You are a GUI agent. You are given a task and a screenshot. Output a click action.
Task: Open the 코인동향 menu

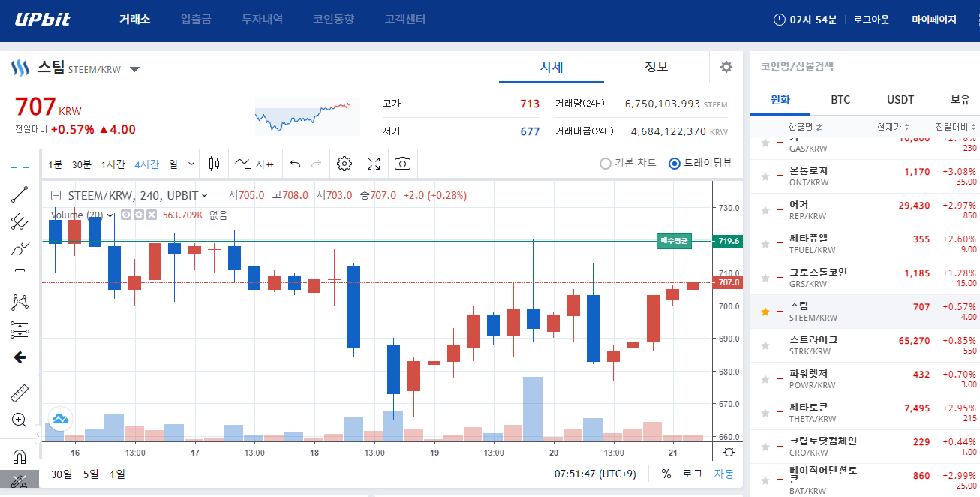tap(334, 20)
